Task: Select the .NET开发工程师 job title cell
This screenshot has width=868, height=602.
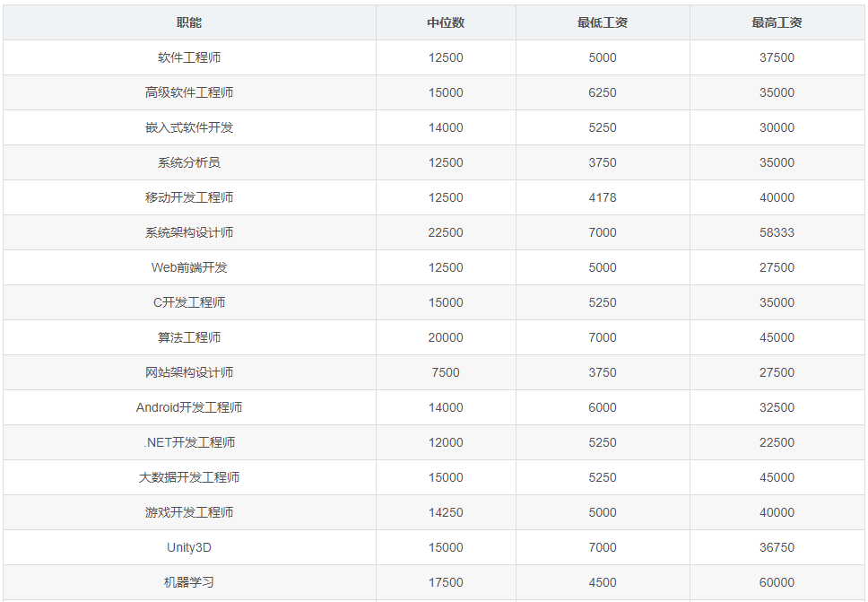Action: click(x=189, y=442)
